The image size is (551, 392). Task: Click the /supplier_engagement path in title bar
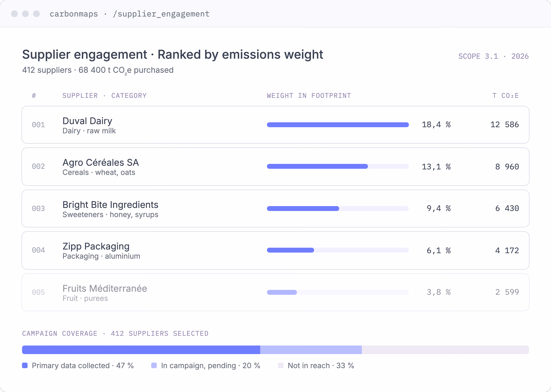(161, 14)
